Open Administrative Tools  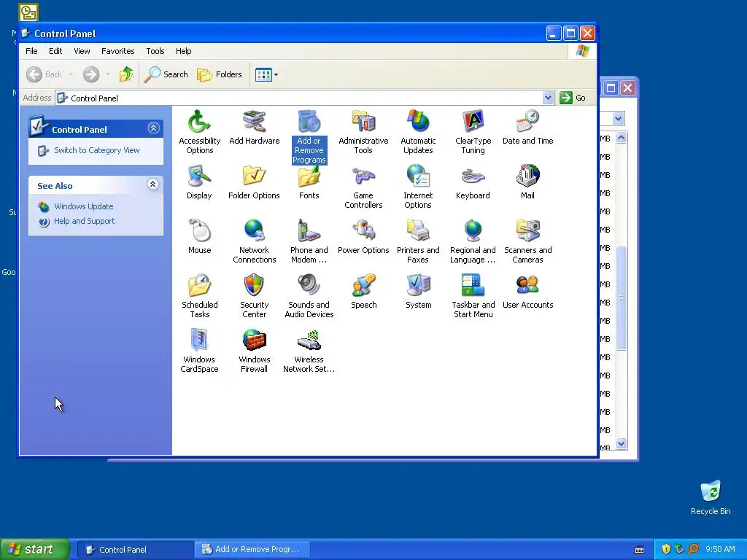coord(363,131)
